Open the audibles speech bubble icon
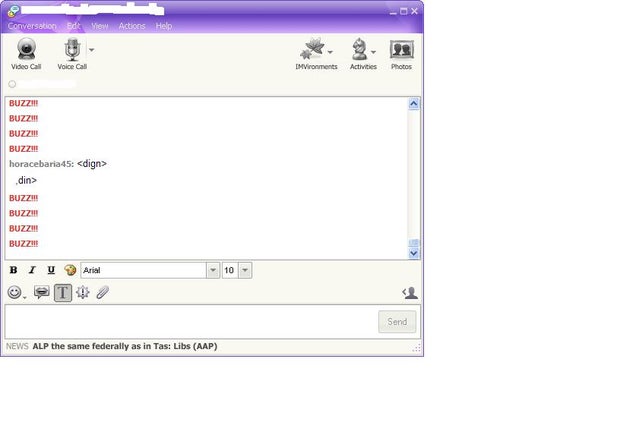Image resolution: width=620 pixels, height=444 pixels. pyautogui.click(x=42, y=292)
